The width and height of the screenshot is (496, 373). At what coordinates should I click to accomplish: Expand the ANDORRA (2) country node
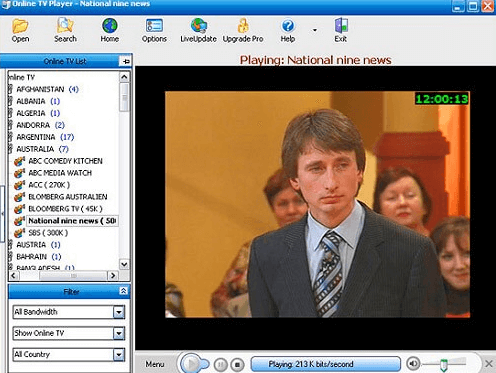pos(10,125)
